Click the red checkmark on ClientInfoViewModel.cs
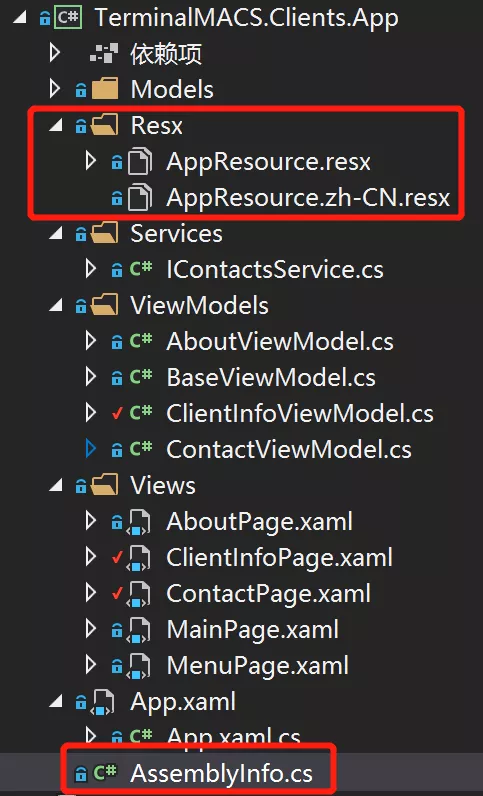 [x=117, y=413]
